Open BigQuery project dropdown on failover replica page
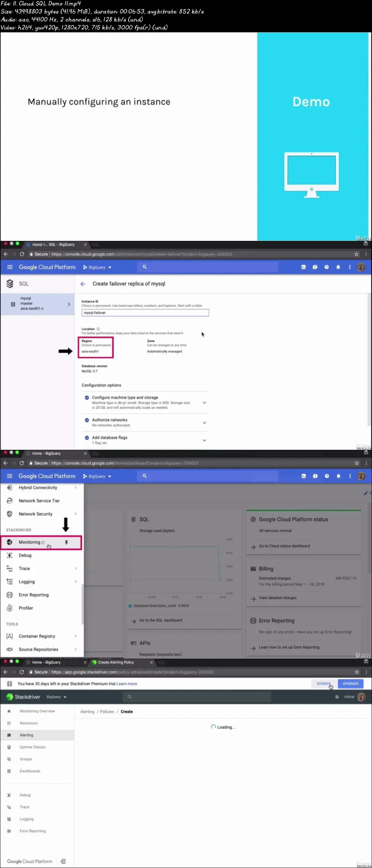Image resolution: width=372 pixels, height=868 pixels. pos(97,267)
